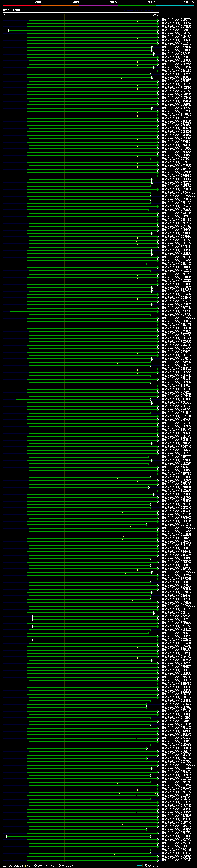The height and width of the screenshot is (868, 197).
Task: Select label UniRef100_A6VWU0
Action: (x=176, y=47)
